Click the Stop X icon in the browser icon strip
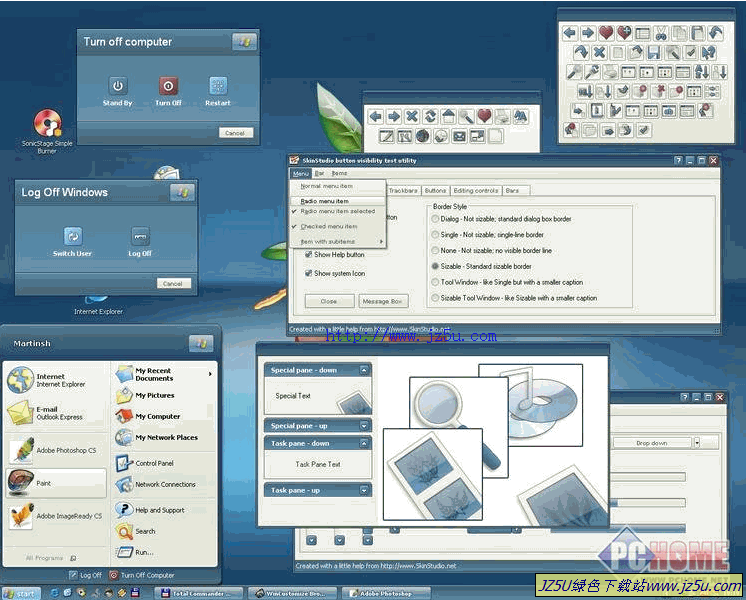 pyautogui.click(x=412, y=117)
